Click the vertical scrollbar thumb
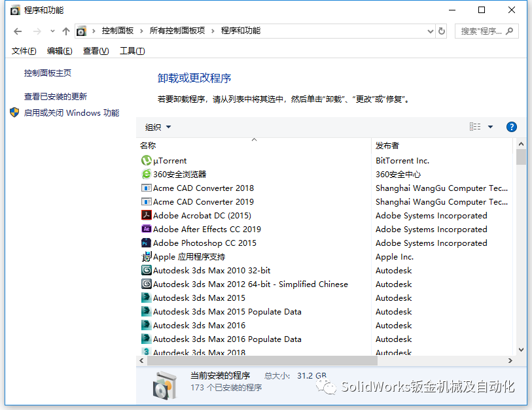Screen dimensions: 532x410 pos(521,157)
